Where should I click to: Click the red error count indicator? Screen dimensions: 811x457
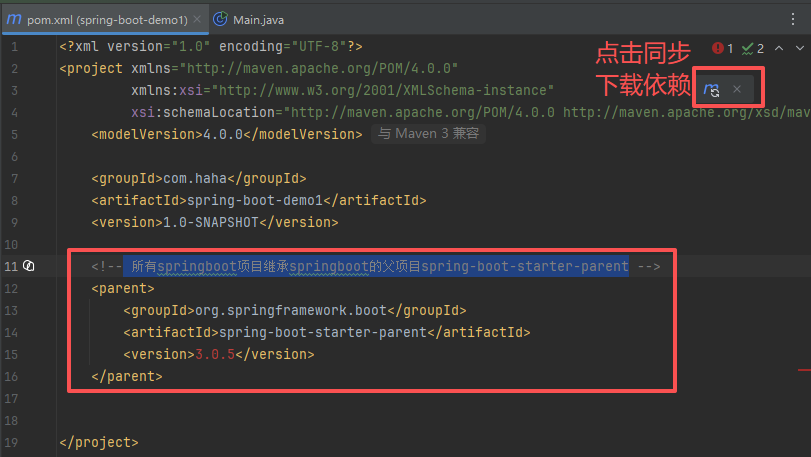click(723, 49)
